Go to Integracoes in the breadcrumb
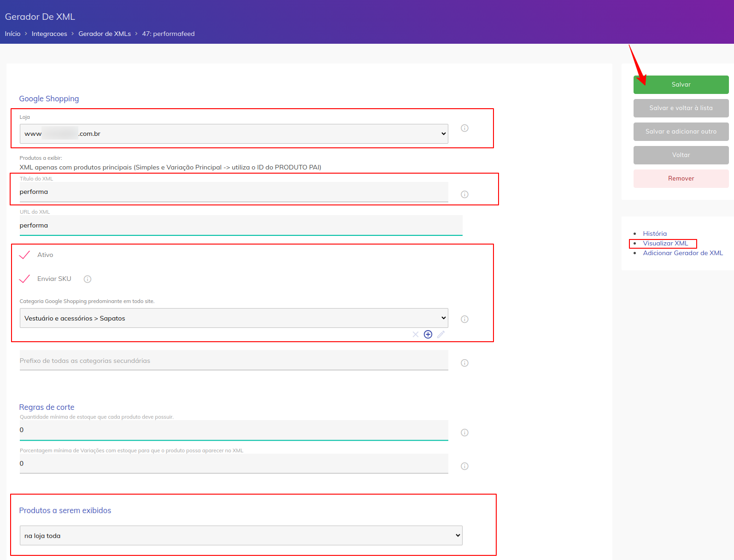The height and width of the screenshot is (560, 734). (x=49, y=34)
